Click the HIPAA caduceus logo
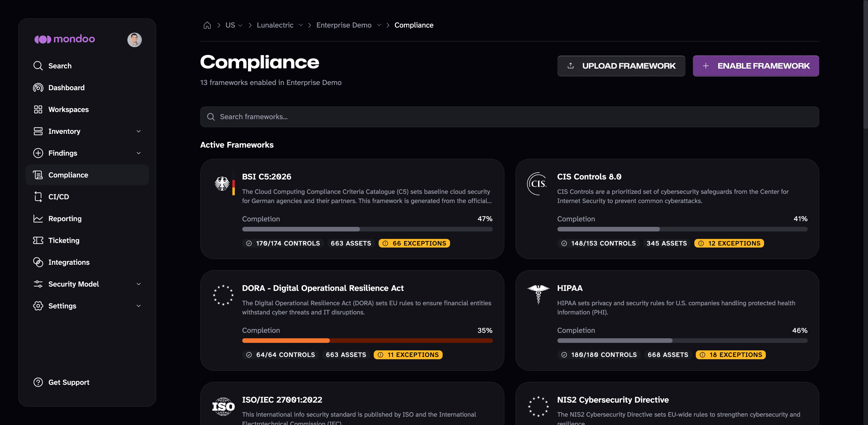Viewport: 868px width, 425px height. (538, 294)
